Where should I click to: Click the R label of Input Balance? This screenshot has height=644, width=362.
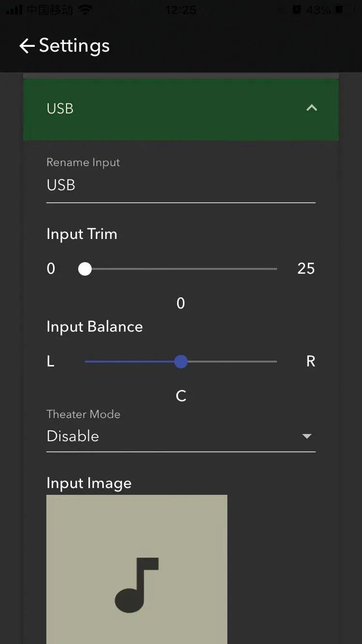(x=311, y=362)
